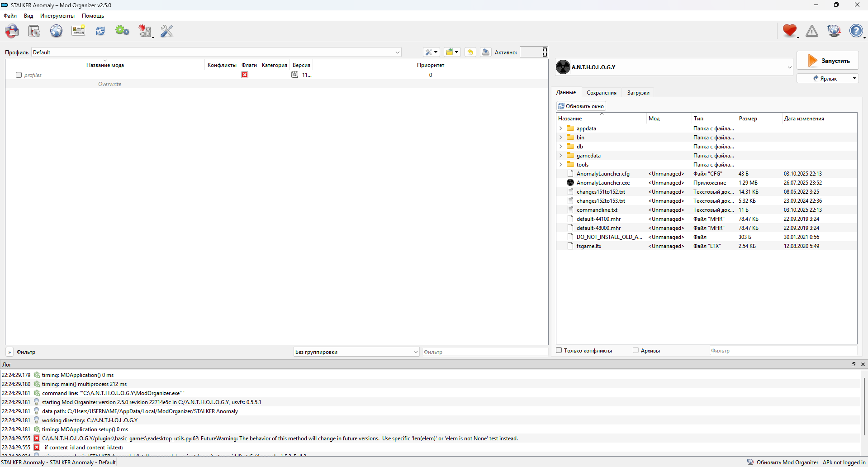The image size is (868, 467).
Task: Open the Default profile dropdown
Action: (216, 52)
